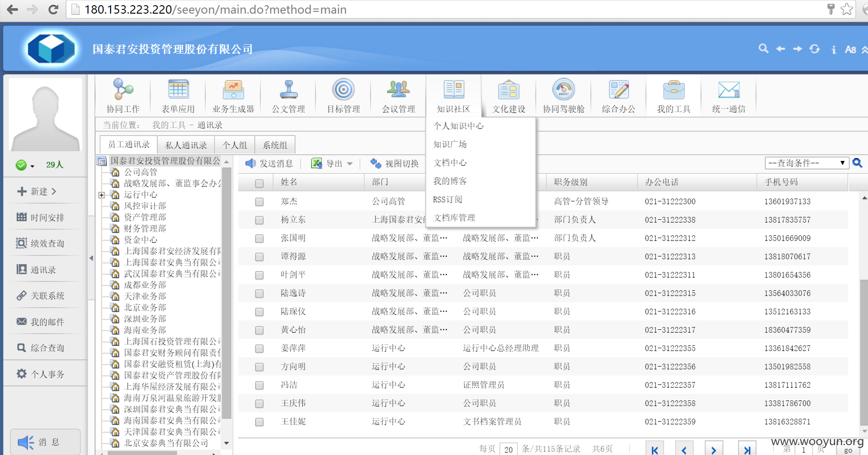Click the 视图切换 icon
The height and width of the screenshot is (455, 868).
[376, 163]
